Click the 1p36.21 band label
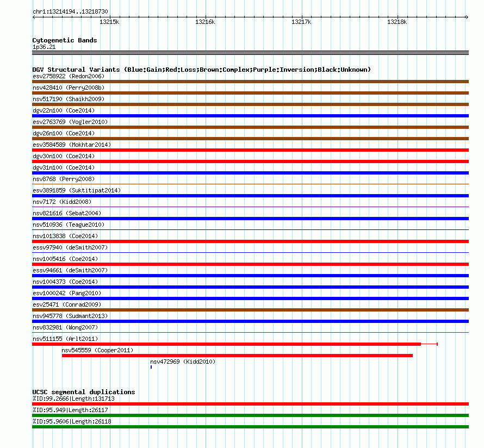Viewport: 484px width, 448px height. point(44,47)
